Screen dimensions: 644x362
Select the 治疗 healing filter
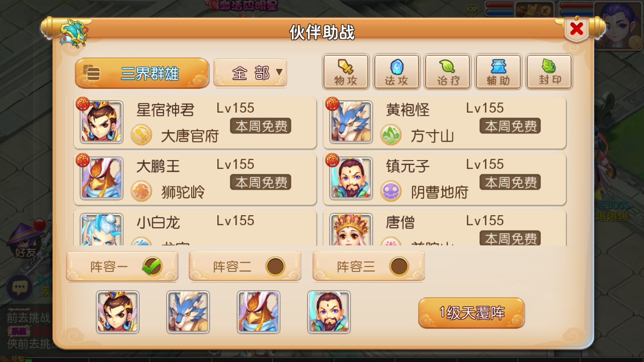[x=448, y=72]
